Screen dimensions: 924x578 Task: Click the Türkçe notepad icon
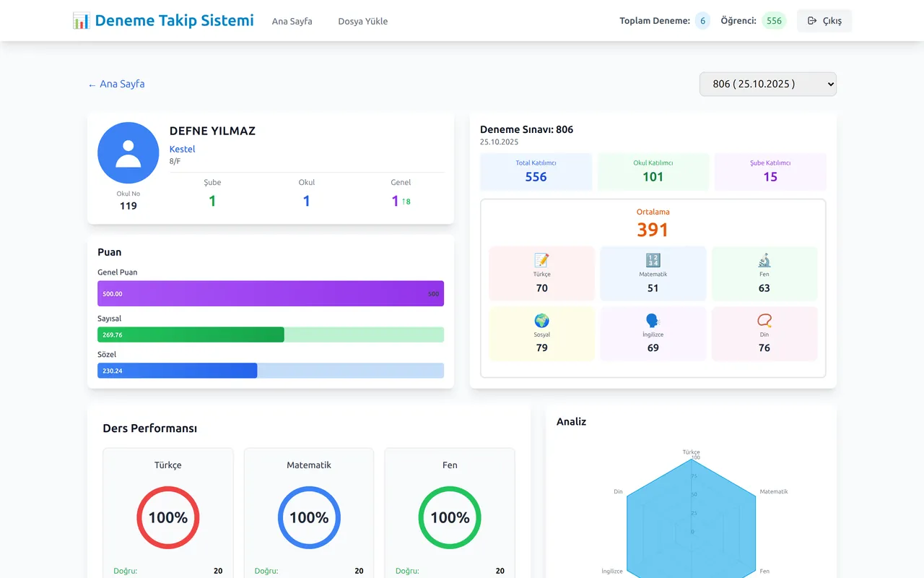click(542, 260)
